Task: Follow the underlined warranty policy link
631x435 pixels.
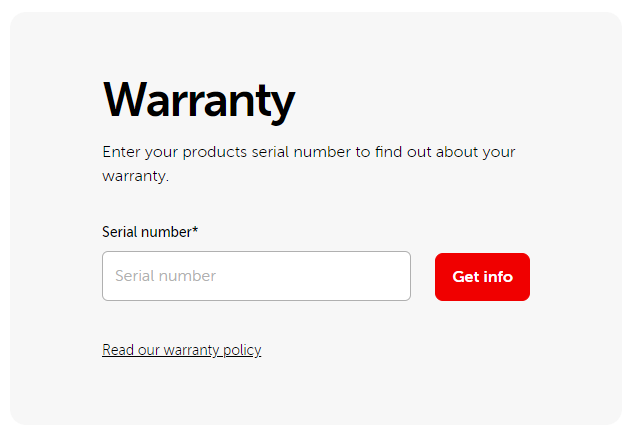Action: tap(181, 350)
